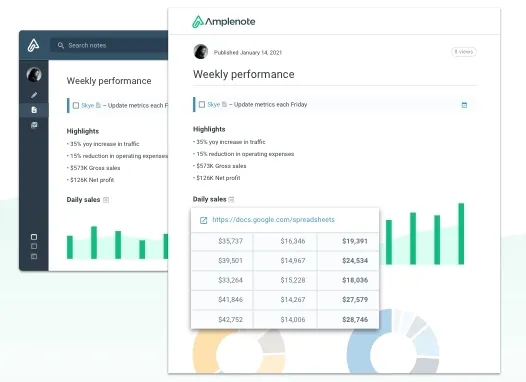Select the cell with $15,228
The image size is (526, 382).
pos(285,280)
